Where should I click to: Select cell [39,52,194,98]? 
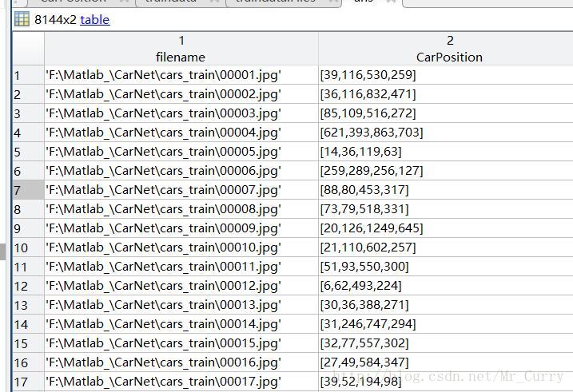[446, 382]
